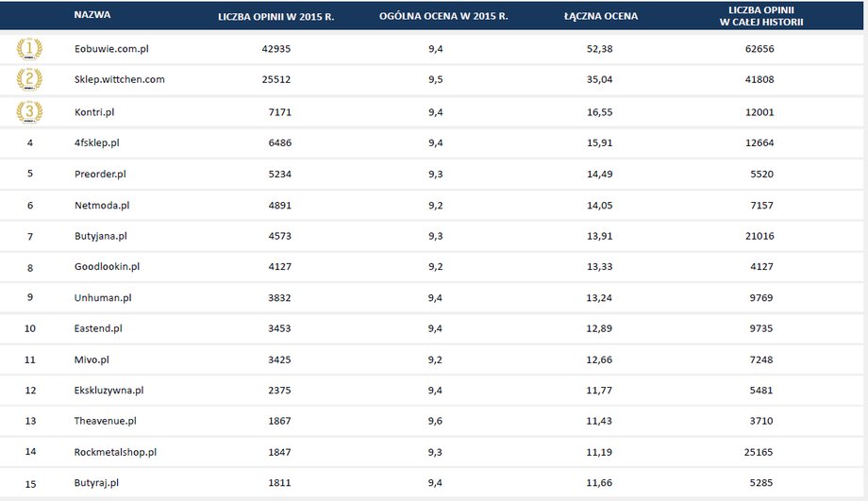
Task: Open the Kontri.pl shop name
Action: coord(94,112)
